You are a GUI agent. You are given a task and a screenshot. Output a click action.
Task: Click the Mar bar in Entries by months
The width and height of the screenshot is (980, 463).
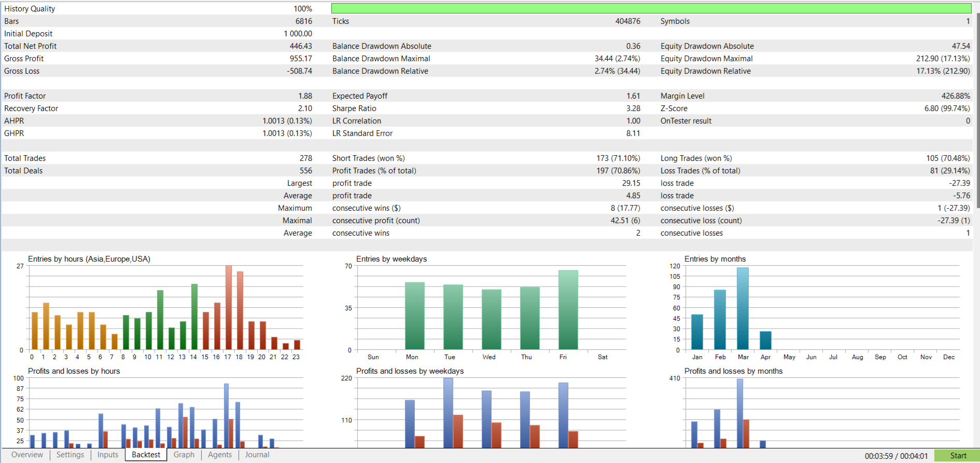pos(743,309)
